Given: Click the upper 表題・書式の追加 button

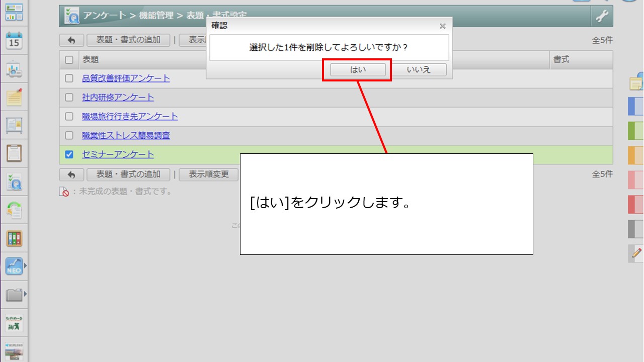Looking at the screenshot, I should 128,40.
